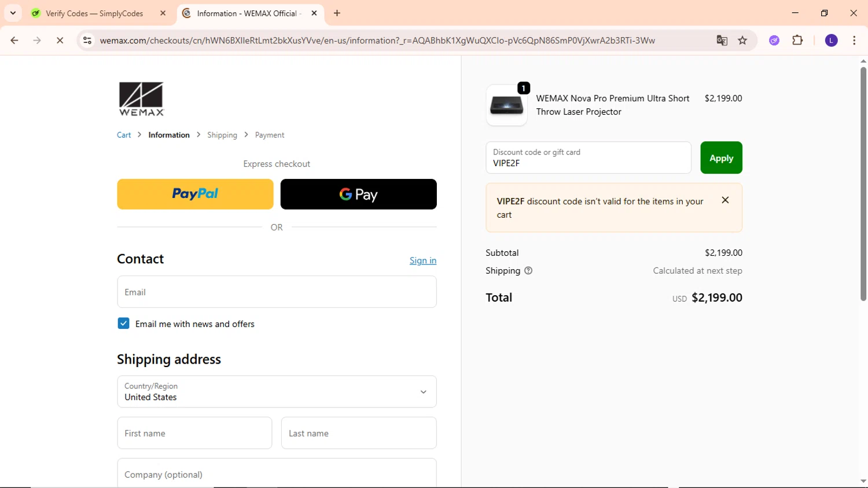Open the Extensions puzzle icon
This screenshot has width=868, height=488.
click(x=797, y=41)
